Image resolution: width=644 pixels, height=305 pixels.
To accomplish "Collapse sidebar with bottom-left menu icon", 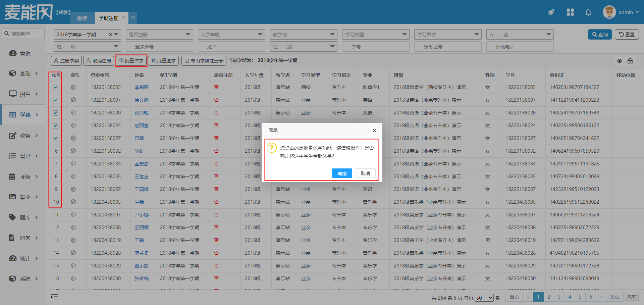I will 54,297.
